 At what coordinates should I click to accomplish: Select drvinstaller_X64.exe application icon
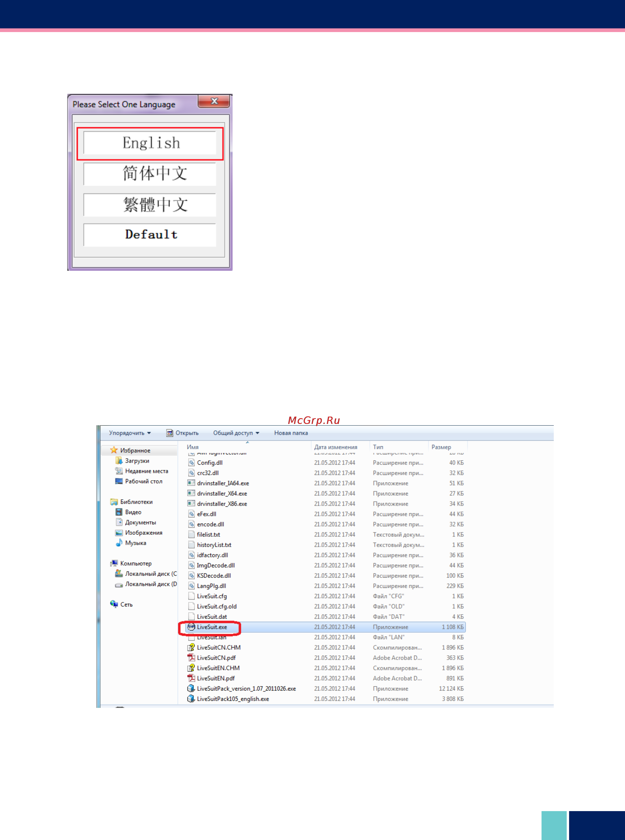pos(191,493)
